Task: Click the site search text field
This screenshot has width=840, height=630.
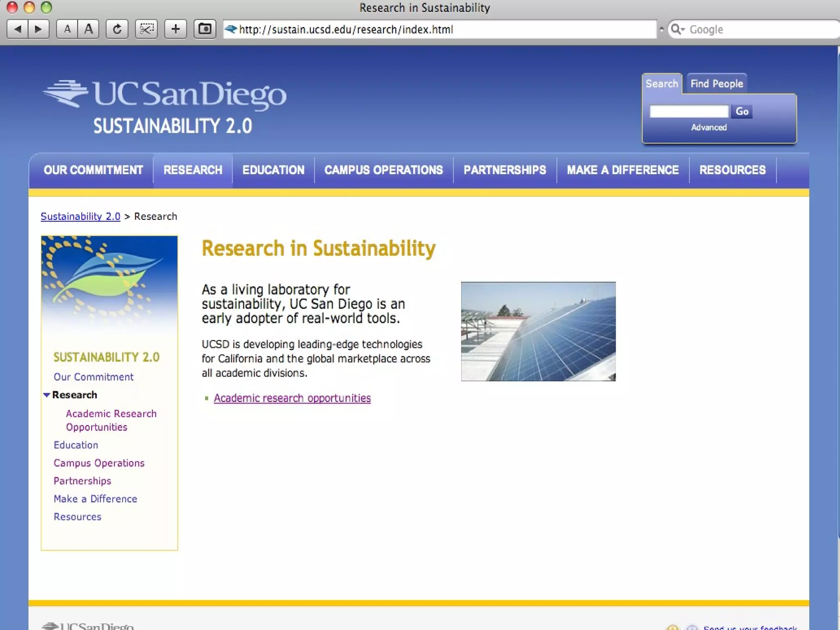Action: tap(689, 112)
